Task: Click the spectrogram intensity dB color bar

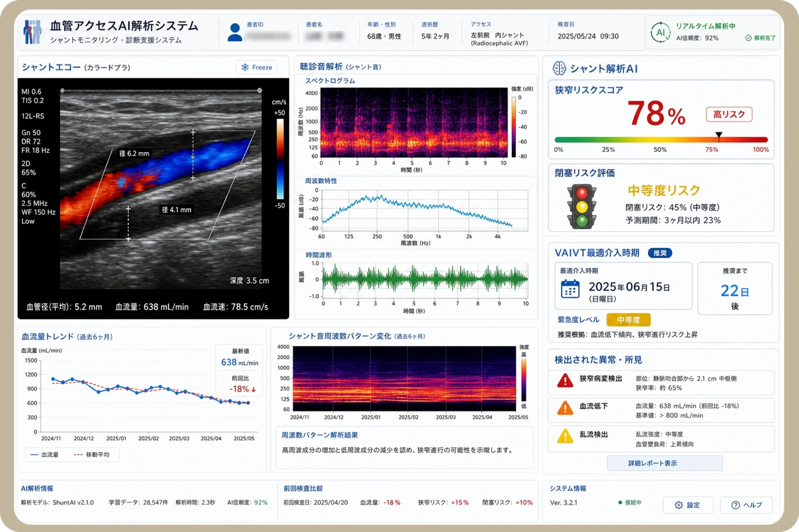Action: pyautogui.click(x=514, y=127)
